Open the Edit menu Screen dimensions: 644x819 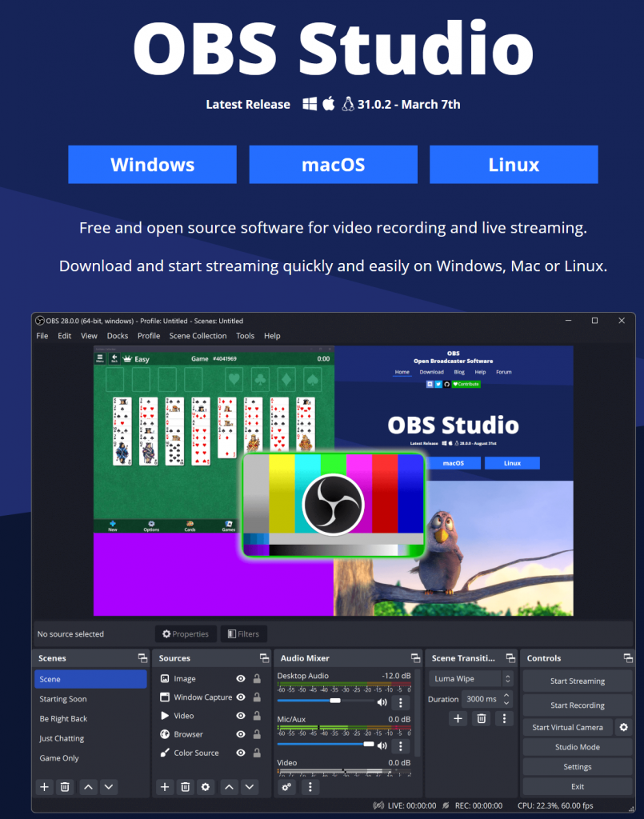click(65, 336)
